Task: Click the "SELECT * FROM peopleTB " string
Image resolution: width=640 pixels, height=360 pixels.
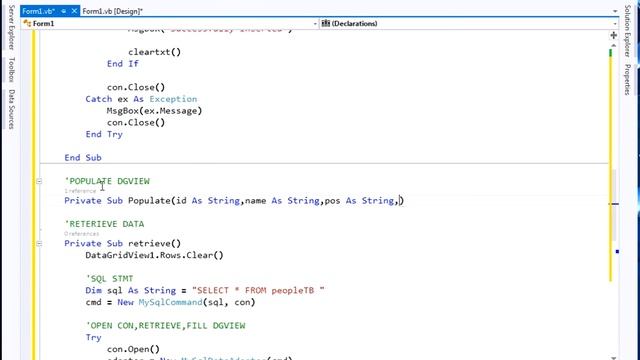Action: 258,291
